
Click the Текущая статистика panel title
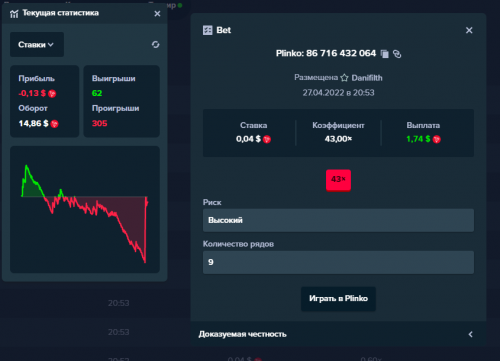tap(61, 13)
